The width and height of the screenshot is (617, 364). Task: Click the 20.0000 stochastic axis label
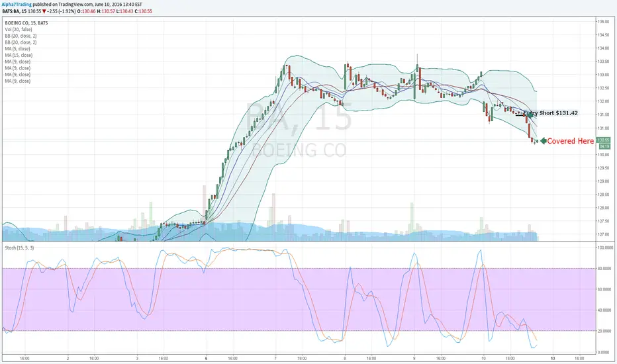click(605, 332)
